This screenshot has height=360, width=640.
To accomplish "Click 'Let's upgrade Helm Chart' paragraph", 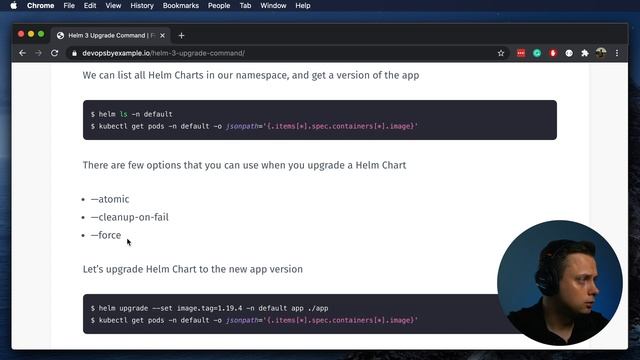I will click(193, 269).
